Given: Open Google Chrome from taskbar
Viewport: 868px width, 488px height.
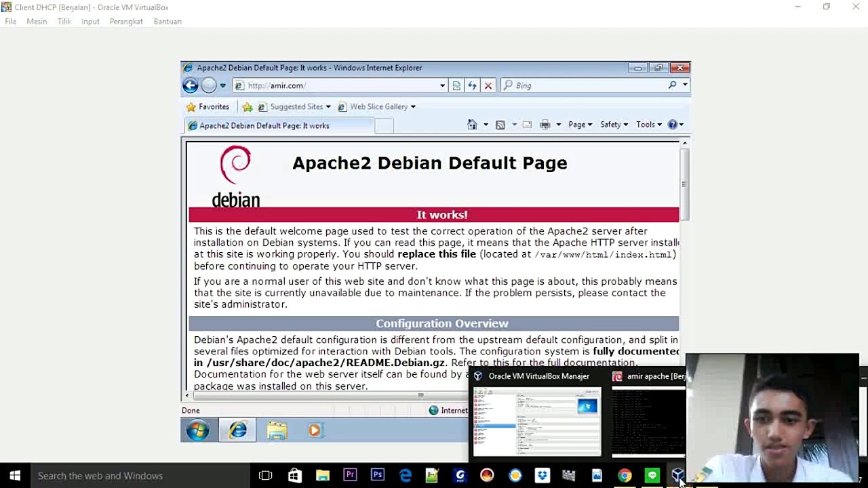Looking at the screenshot, I should click(625, 476).
